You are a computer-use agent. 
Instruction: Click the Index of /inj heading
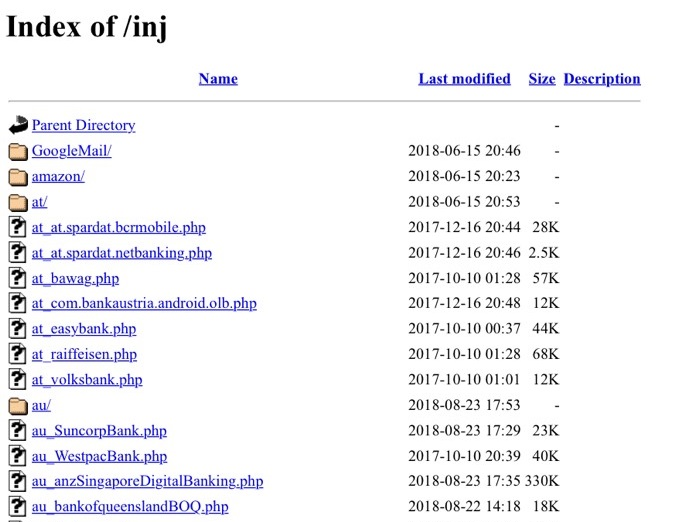pyautogui.click(x=87, y=27)
